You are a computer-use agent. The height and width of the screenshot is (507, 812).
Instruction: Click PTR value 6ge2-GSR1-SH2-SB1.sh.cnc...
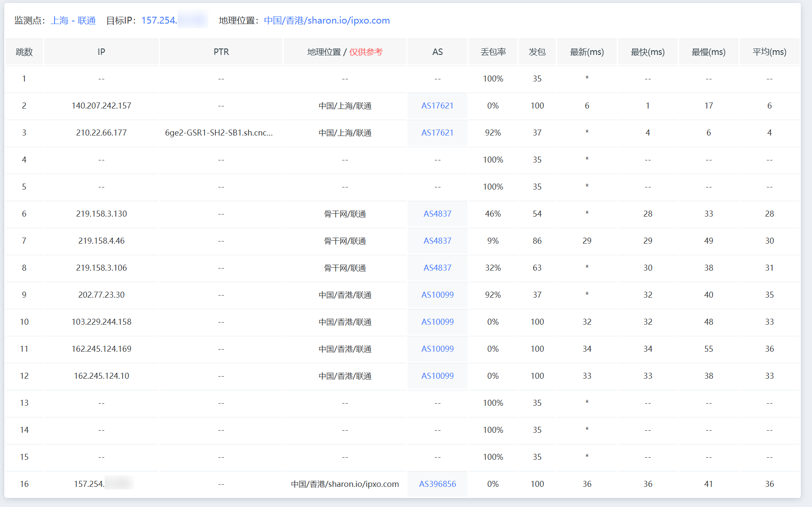point(219,133)
